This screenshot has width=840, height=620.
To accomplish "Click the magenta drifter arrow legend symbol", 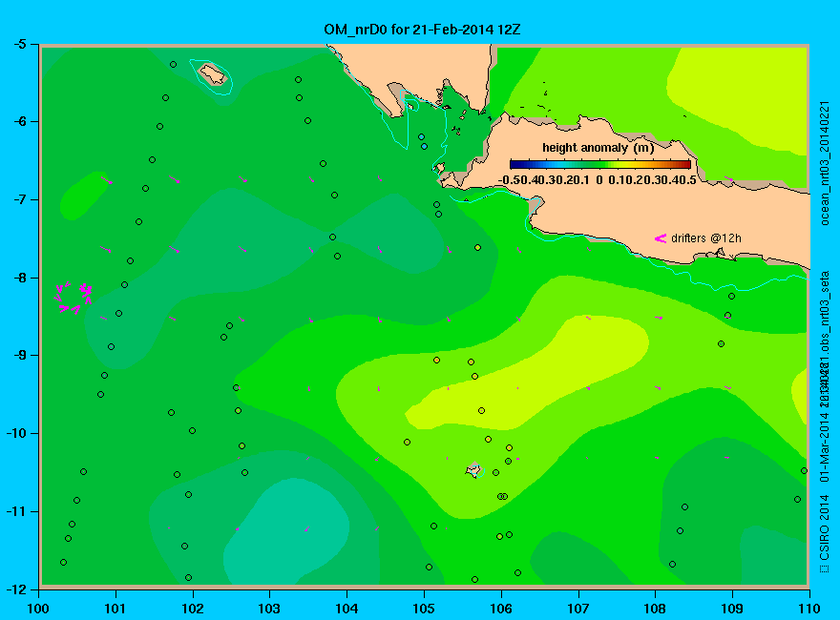I will tap(661, 238).
